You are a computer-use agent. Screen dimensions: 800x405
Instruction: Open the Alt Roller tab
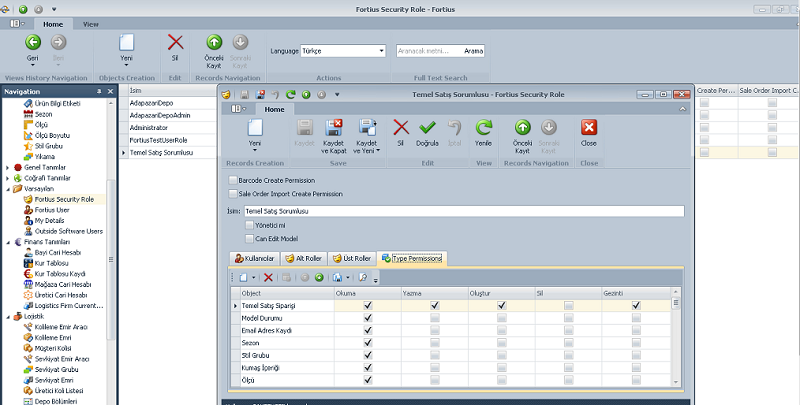point(304,259)
